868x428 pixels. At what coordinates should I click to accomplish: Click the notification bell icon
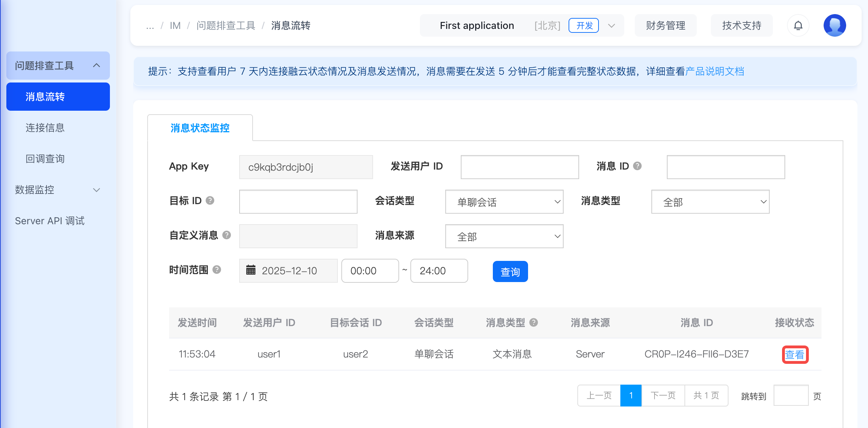798,25
